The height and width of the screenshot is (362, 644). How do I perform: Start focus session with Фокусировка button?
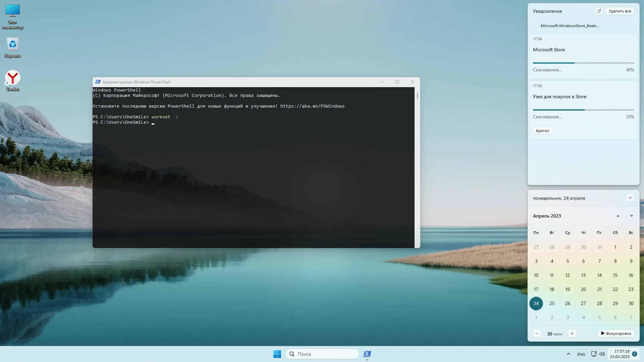[616, 334]
